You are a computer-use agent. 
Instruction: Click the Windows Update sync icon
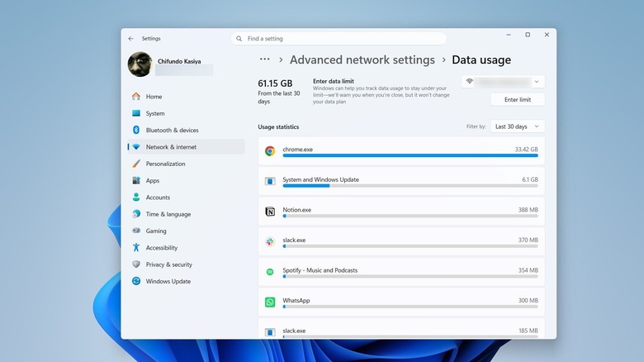click(x=136, y=281)
